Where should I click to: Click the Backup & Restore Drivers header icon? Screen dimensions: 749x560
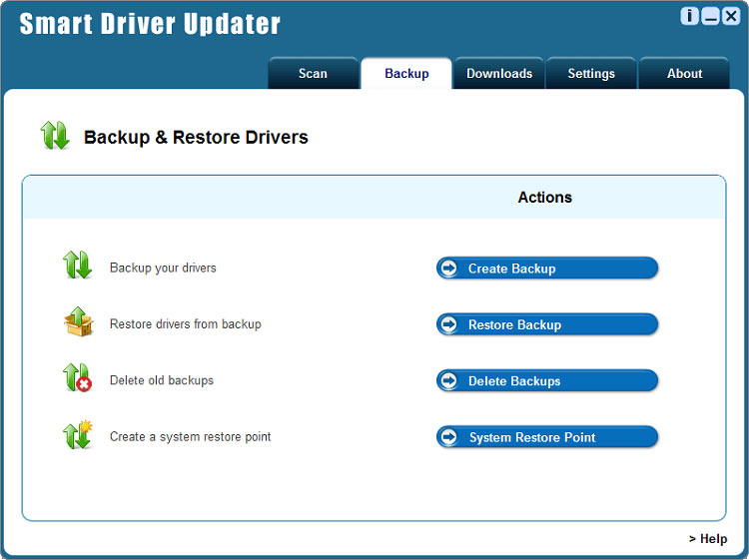55,135
